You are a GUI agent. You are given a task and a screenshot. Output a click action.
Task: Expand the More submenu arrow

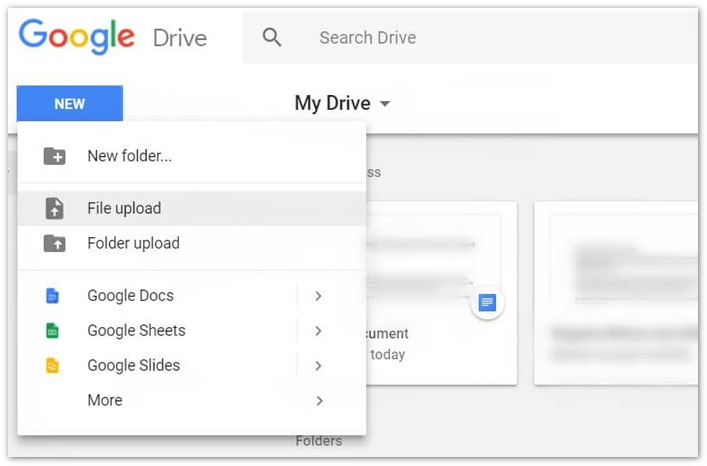pyautogui.click(x=319, y=400)
